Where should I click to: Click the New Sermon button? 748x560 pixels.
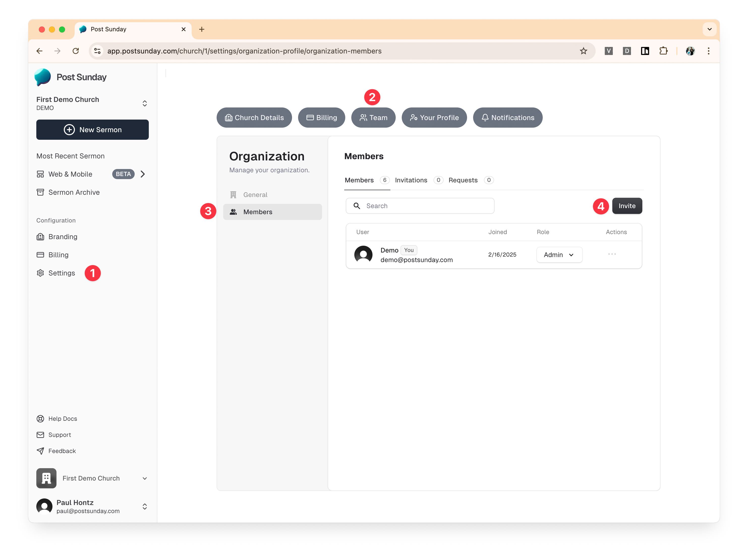[92, 130]
